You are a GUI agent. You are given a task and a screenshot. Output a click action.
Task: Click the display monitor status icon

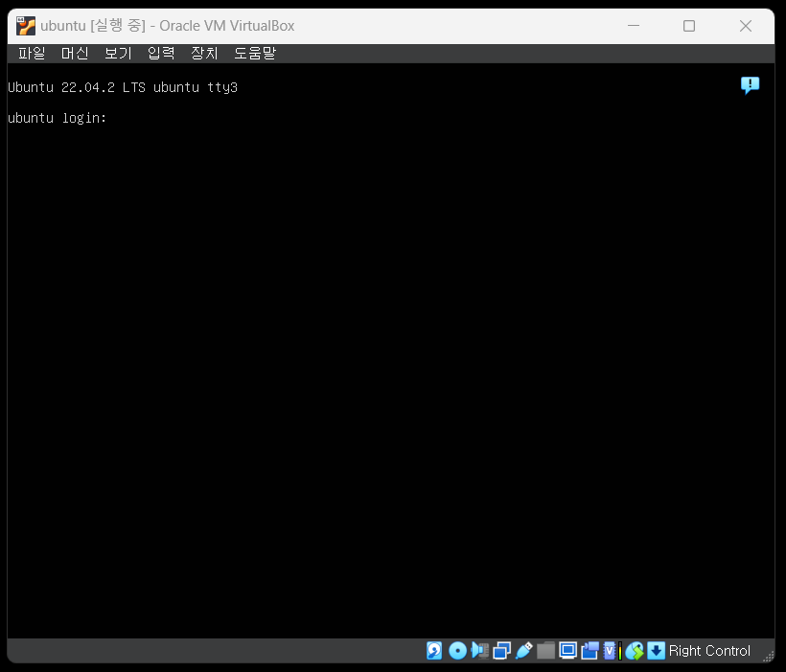pos(568,651)
